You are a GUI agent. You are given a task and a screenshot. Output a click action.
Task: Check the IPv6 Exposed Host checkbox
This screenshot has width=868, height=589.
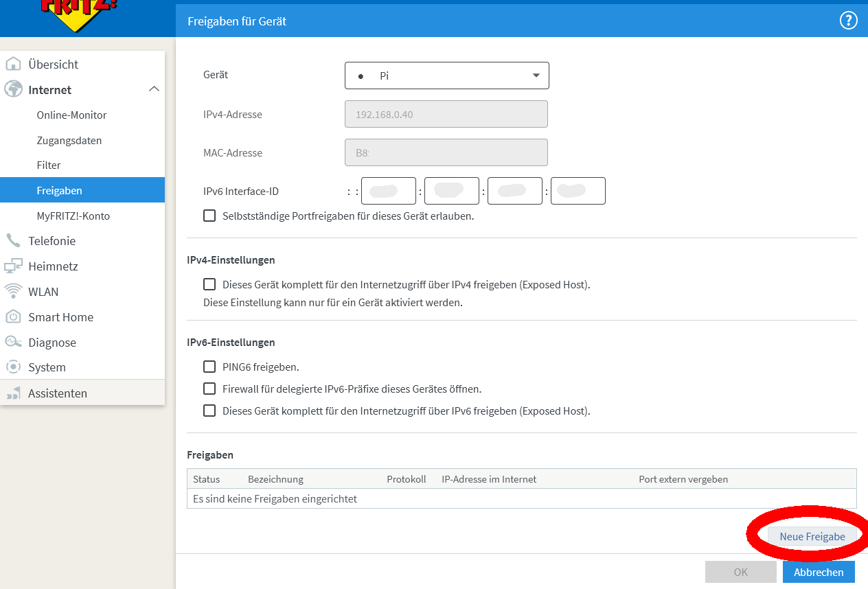click(x=209, y=411)
